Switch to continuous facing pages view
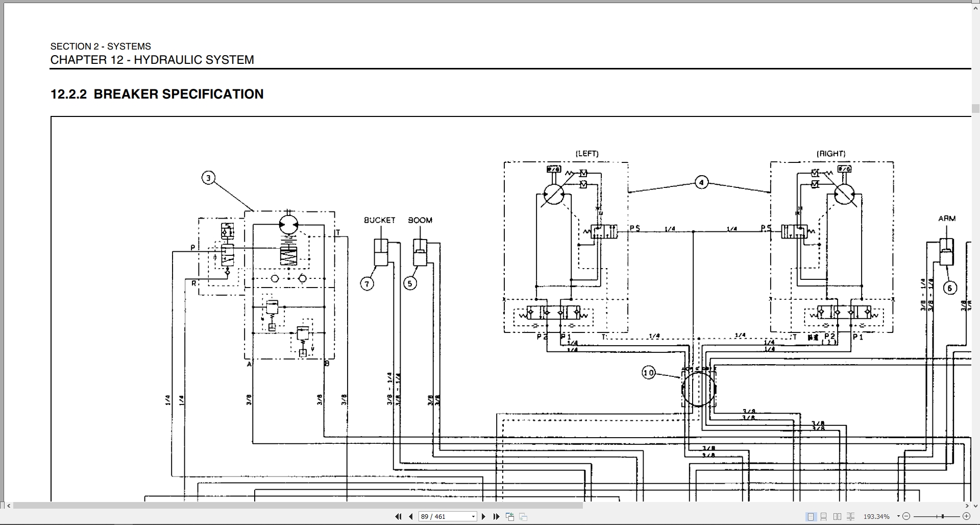The height and width of the screenshot is (525, 980). click(x=850, y=517)
